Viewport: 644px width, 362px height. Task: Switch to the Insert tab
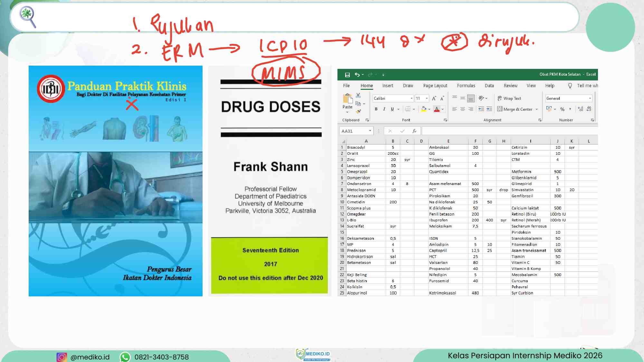pos(388,86)
